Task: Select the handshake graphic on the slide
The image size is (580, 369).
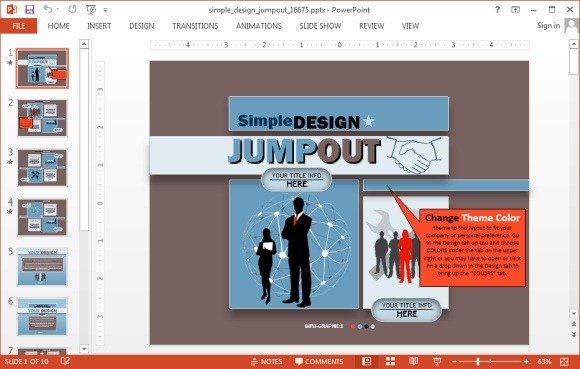Action: 414,155
